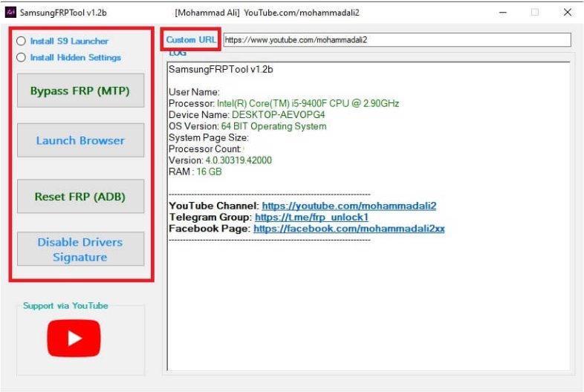Click the Device Name DESKTOP-AEVOPG4 text

(x=247, y=114)
